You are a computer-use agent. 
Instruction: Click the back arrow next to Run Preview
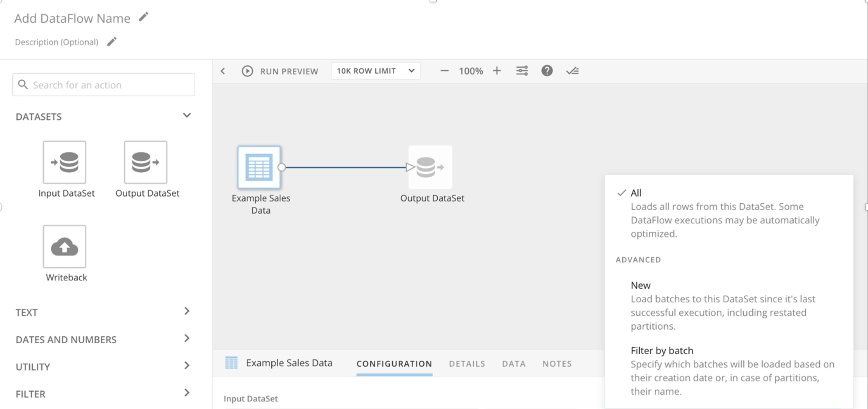coord(223,71)
